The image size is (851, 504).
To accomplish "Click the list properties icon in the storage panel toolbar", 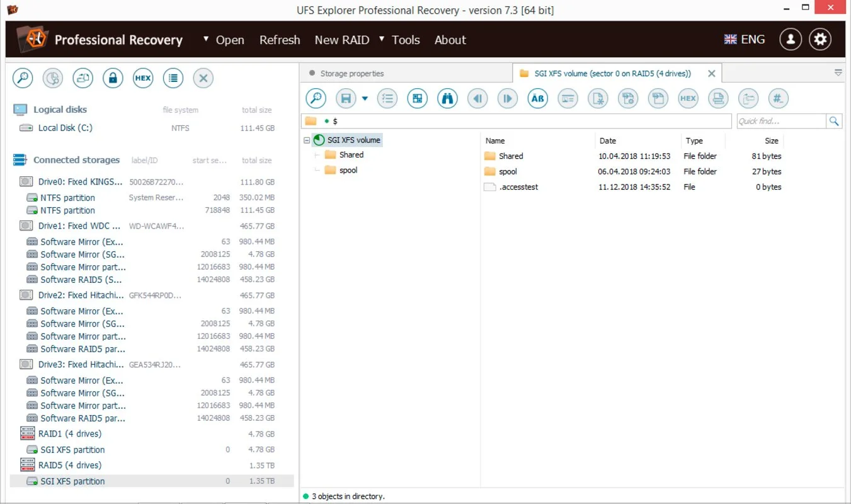I will (x=173, y=78).
